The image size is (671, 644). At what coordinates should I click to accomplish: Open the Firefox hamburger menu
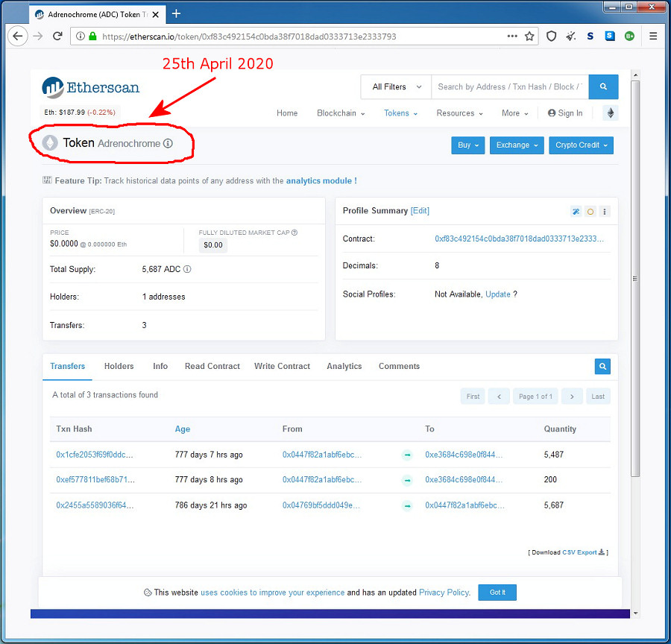653,37
